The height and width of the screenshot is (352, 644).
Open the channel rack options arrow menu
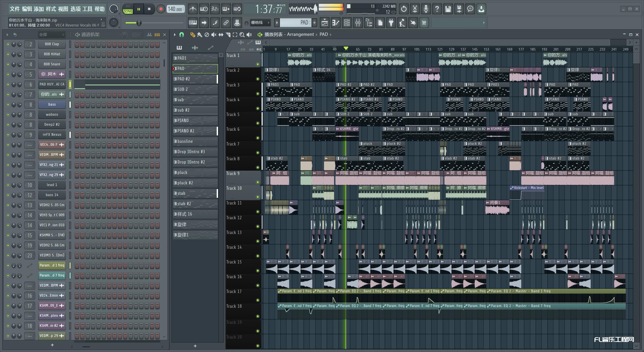tap(7, 35)
